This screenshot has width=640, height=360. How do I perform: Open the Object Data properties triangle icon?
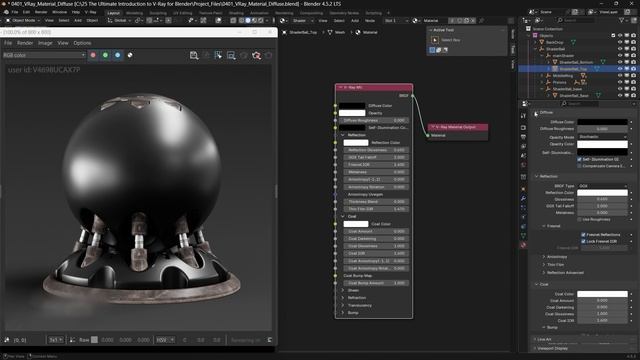coord(524,236)
